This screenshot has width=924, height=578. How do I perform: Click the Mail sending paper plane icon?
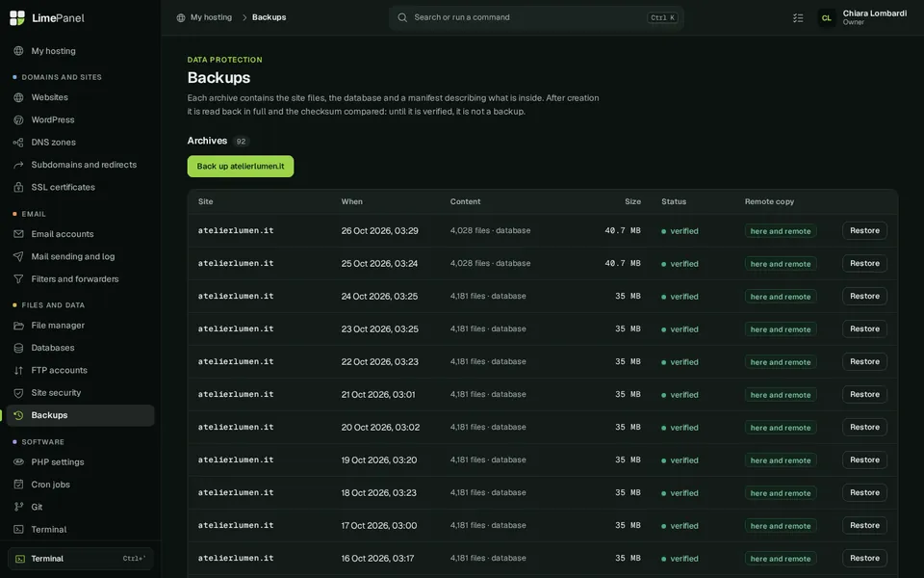click(x=19, y=256)
